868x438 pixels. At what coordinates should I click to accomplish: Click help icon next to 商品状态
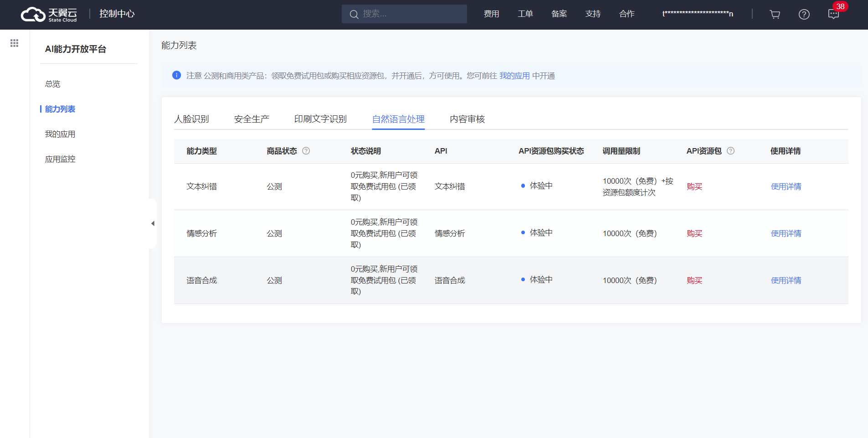[x=306, y=151]
